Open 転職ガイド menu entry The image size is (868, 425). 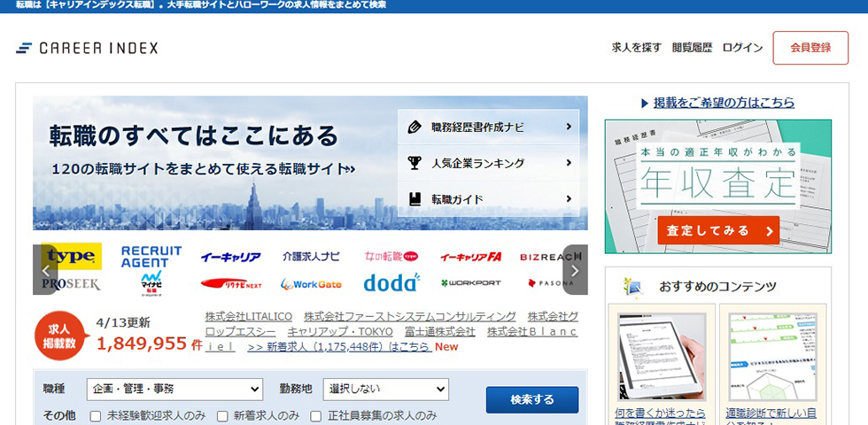click(x=489, y=199)
